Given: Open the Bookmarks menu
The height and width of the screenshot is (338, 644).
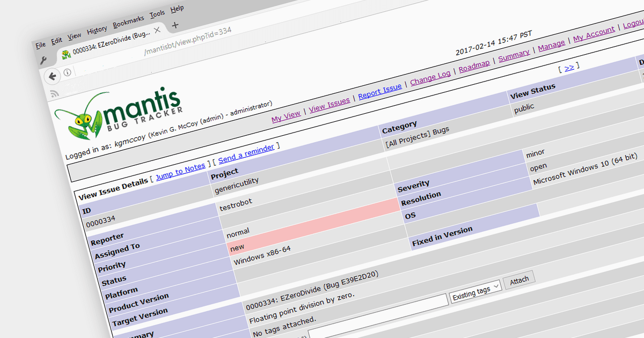Looking at the screenshot, I should (x=128, y=22).
